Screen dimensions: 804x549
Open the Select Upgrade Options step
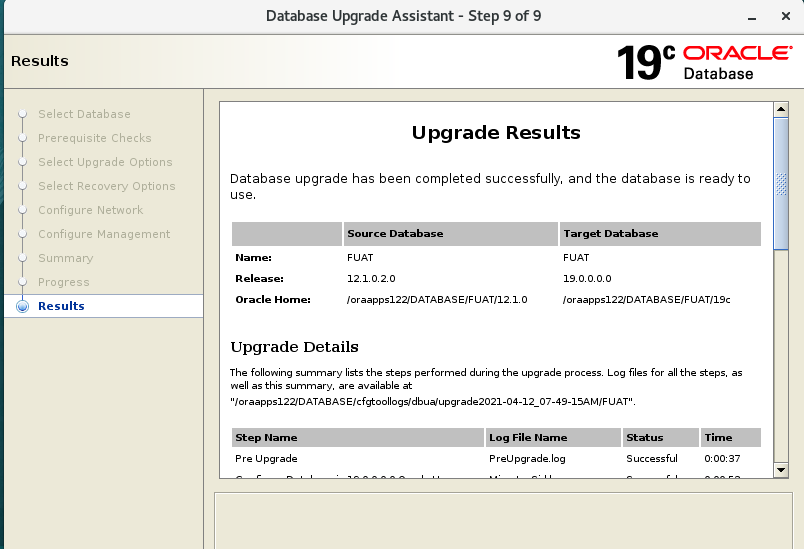[x=105, y=162]
